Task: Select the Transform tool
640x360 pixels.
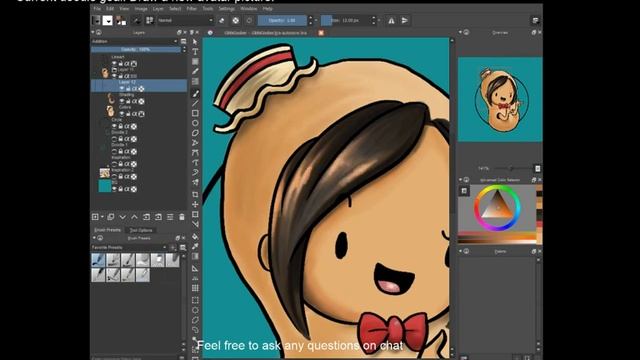Action: pyautogui.click(x=195, y=214)
